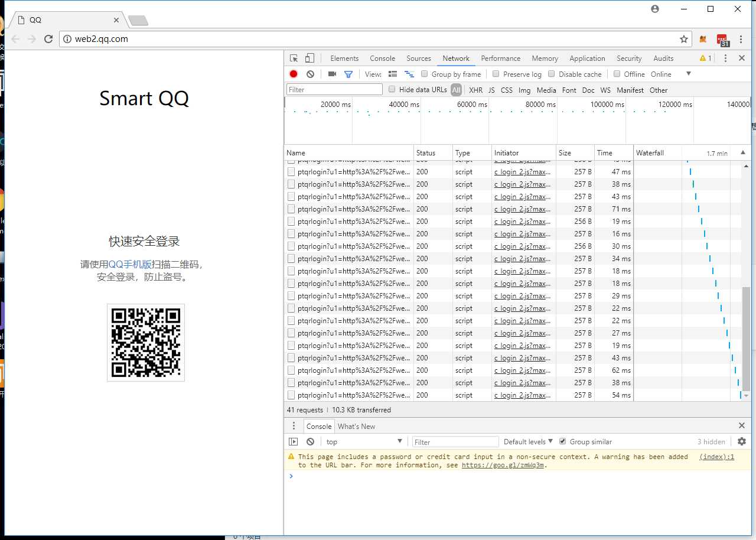This screenshot has width=756, height=540.
Task: Sort by the Waterfall column arrow
Action: [x=743, y=152]
